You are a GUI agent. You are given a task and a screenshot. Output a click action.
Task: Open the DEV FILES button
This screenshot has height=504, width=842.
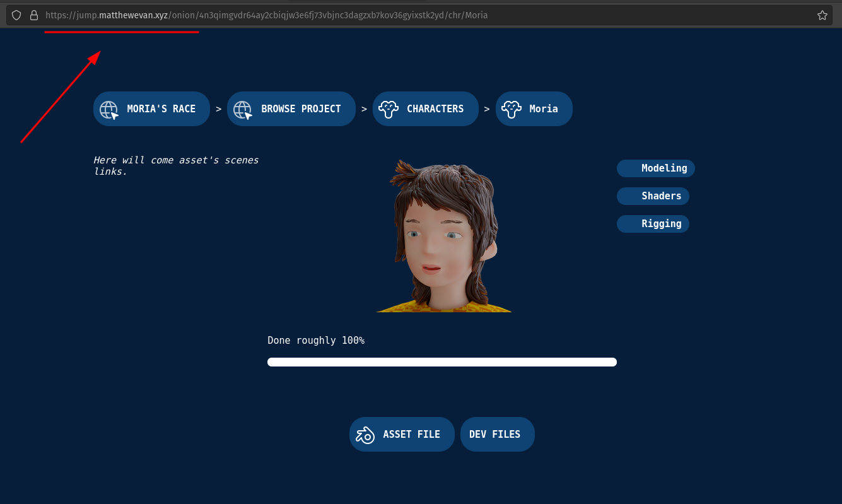click(498, 434)
